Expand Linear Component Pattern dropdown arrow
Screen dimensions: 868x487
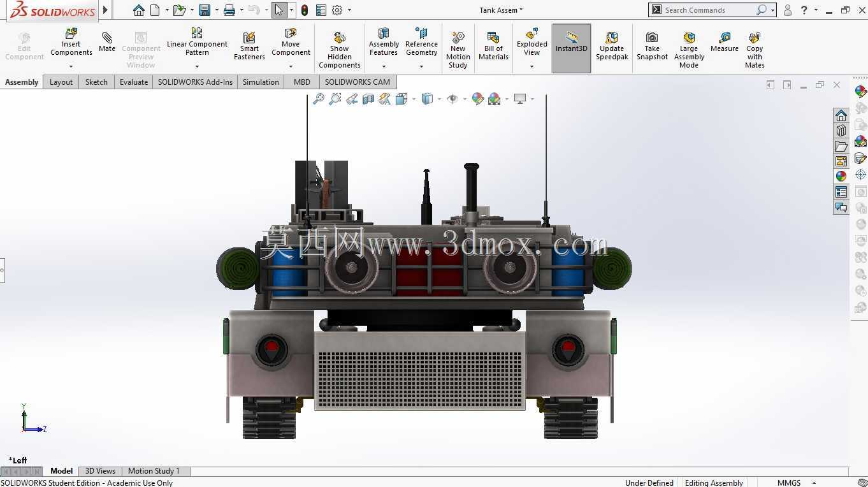coord(197,66)
